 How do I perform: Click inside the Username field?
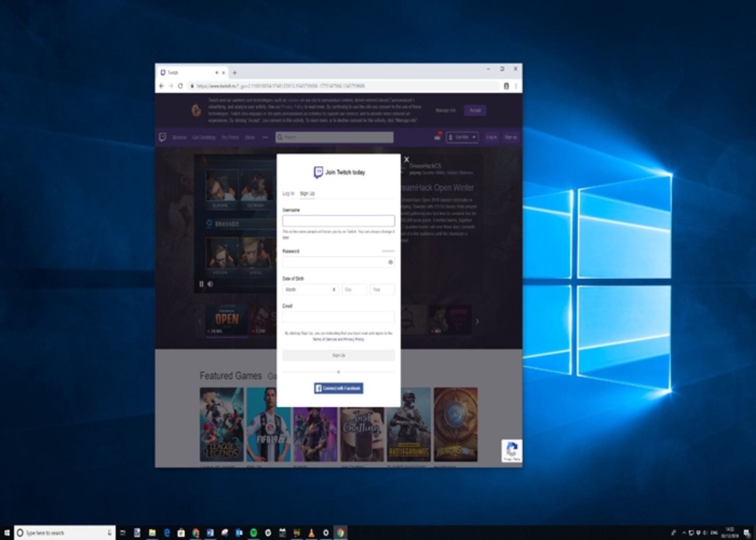[338, 221]
